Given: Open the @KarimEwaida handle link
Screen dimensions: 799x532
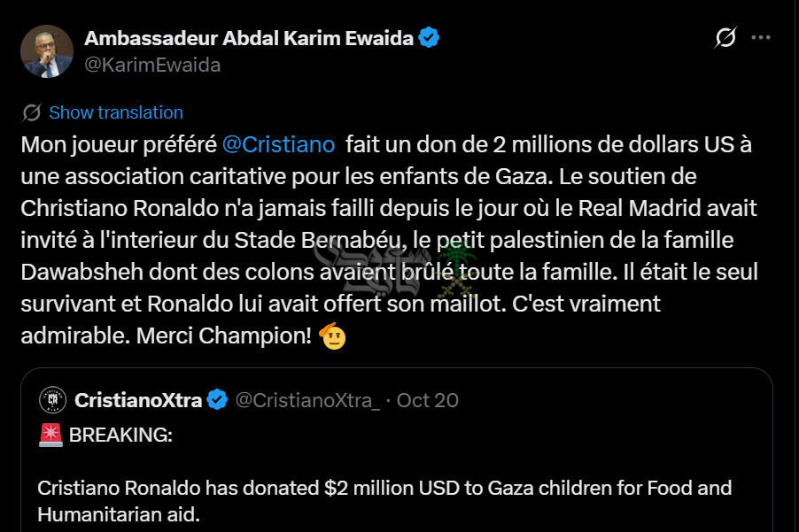Looking at the screenshot, I should (x=152, y=66).
